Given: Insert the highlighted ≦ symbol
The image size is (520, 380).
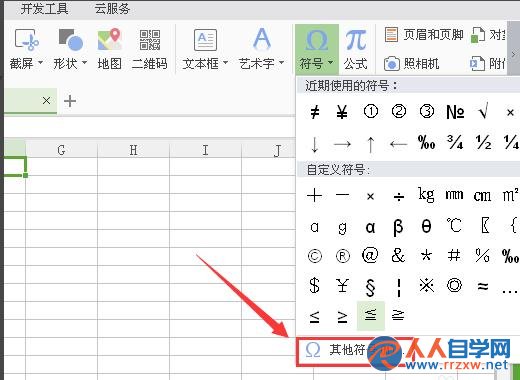Looking at the screenshot, I should coord(371,316).
